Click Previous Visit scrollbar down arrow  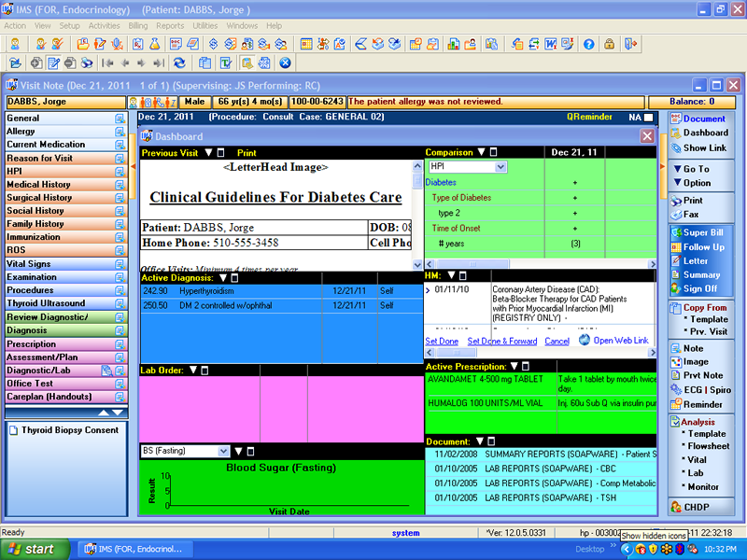point(417,265)
